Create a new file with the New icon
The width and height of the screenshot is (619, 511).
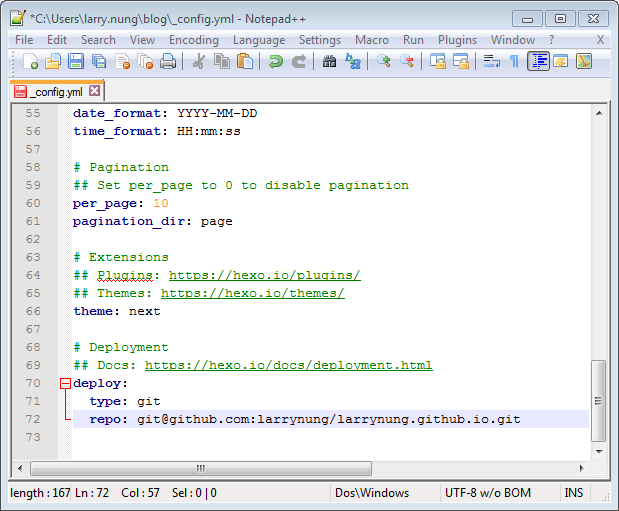pos(30,62)
